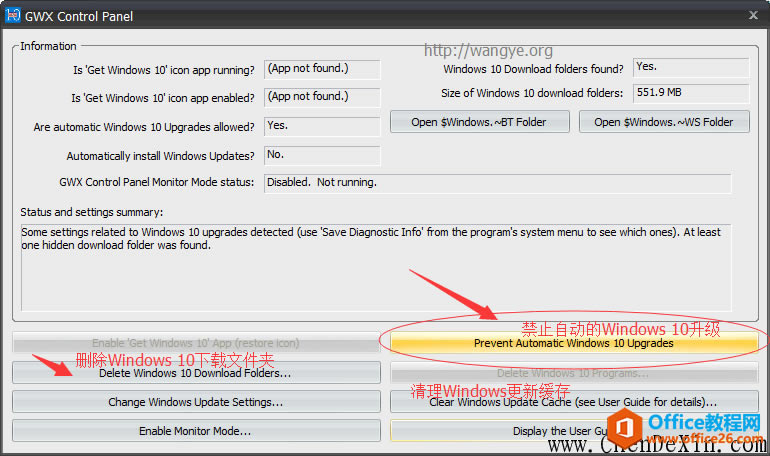Click Delete Windows 10 Download Folders button
This screenshot has width=770, height=456.
click(196, 373)
